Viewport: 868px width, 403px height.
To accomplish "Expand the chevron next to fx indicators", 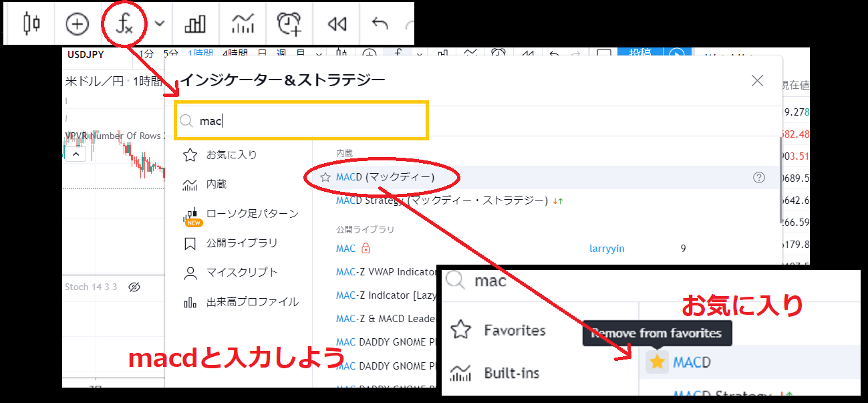I will 160,23.
